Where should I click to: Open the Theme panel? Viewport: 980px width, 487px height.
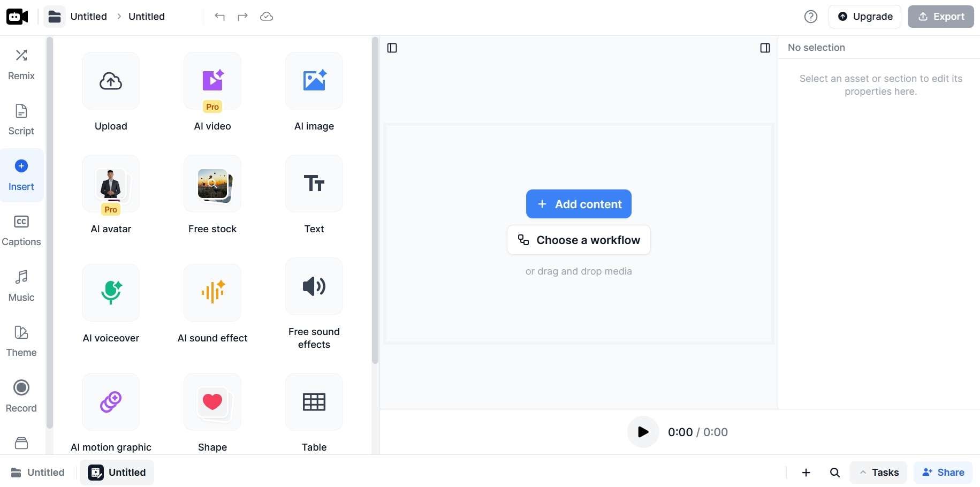pos(21,341)
